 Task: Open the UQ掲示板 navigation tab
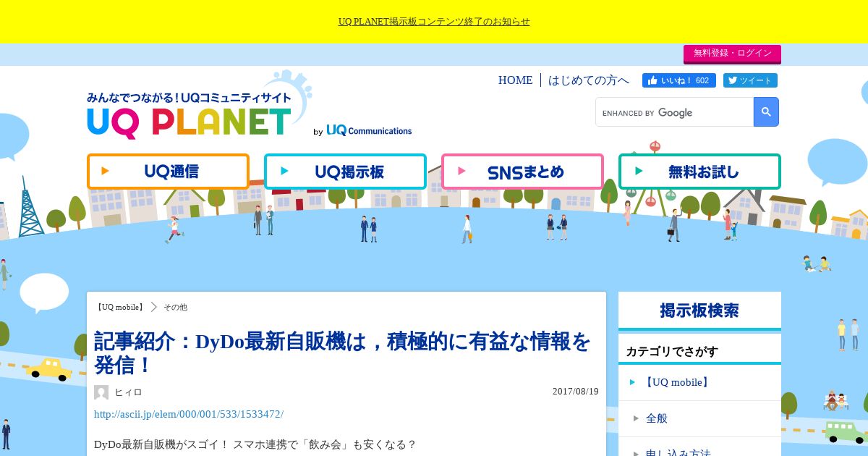click(x=345, y=172)
